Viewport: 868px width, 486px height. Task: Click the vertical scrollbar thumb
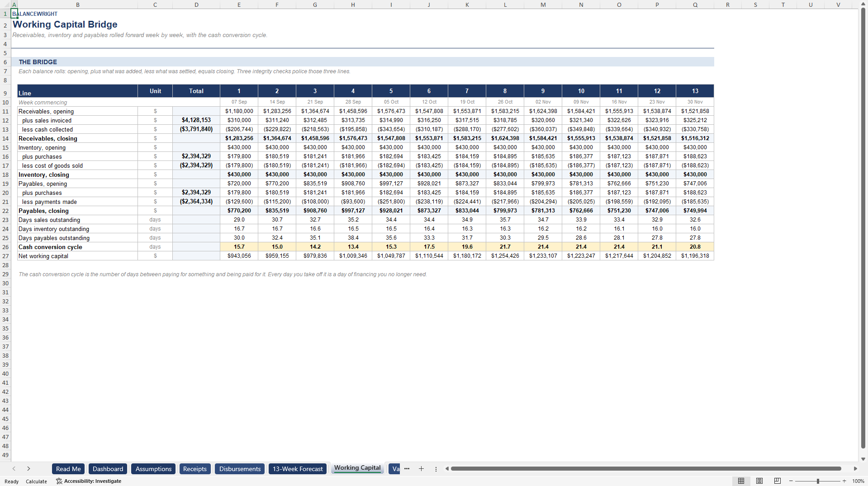click(863, 228)
